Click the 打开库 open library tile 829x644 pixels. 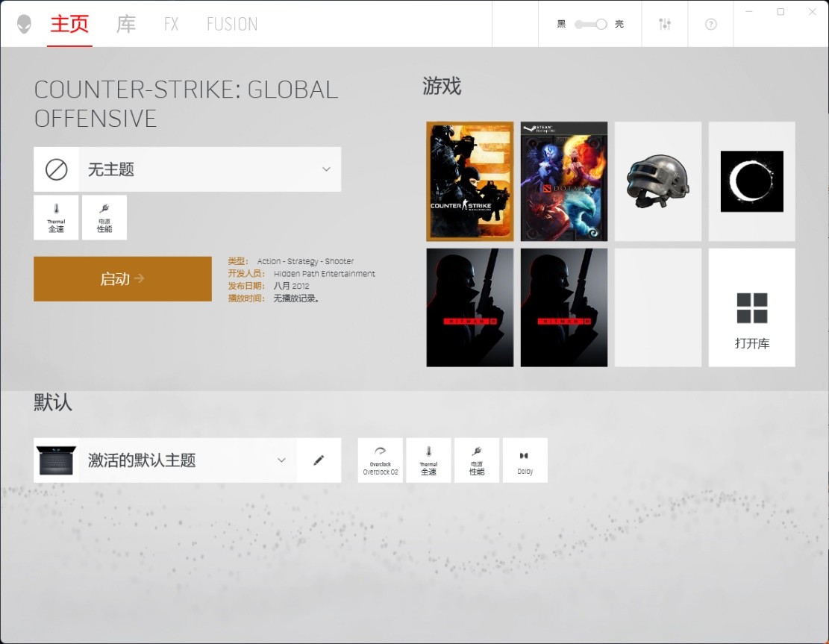click(x=752, y=307)
